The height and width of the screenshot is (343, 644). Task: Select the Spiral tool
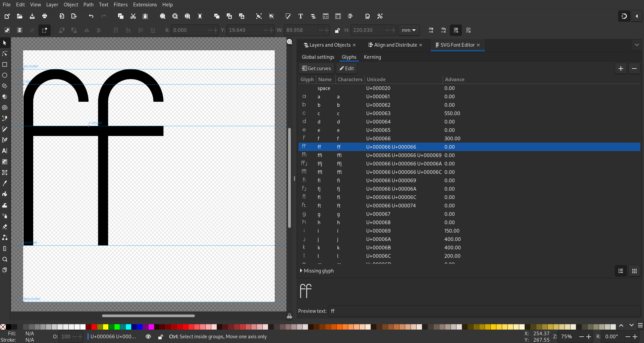pyautogui.click(x=5, y=108)
